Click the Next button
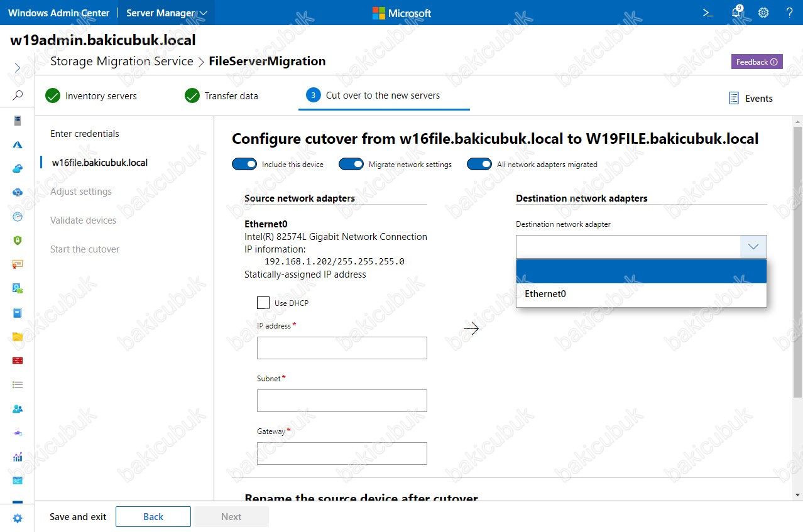Image resolution: width=803 pixels, height=532 pixels. 231,517
